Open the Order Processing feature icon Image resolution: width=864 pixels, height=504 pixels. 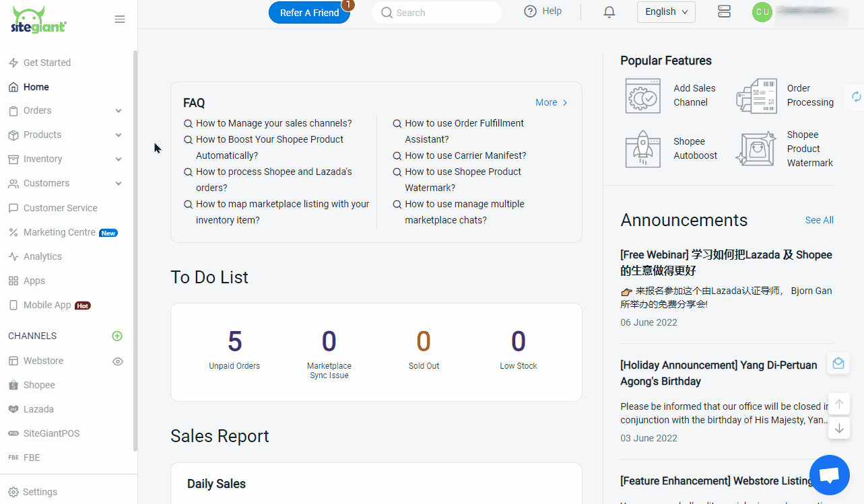tap(756, 96)
